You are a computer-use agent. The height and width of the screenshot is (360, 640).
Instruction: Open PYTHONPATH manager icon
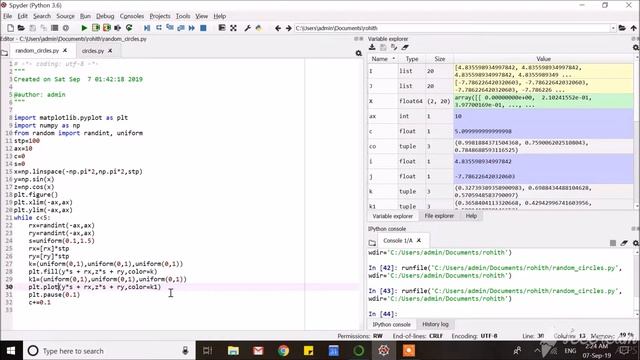258,28
